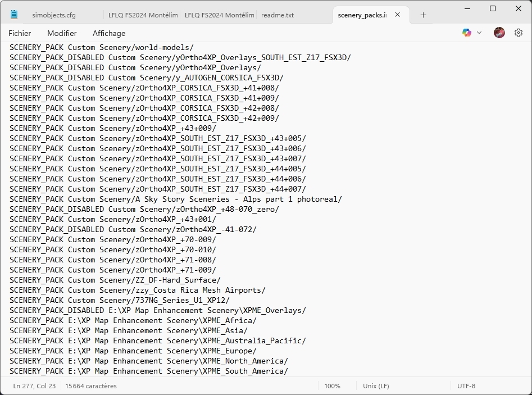532x395 pixels.
Task: Click the 15 664 caractères count
Action: click(x=91, y=386)
